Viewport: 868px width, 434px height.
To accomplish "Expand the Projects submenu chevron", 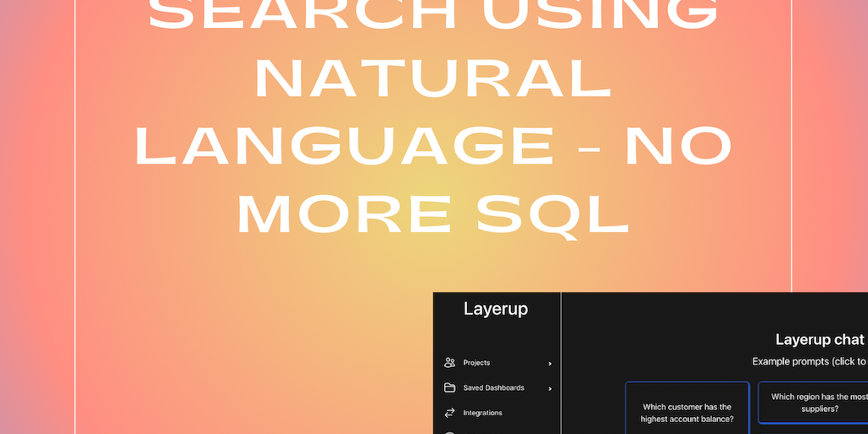I will coord(549,364).
